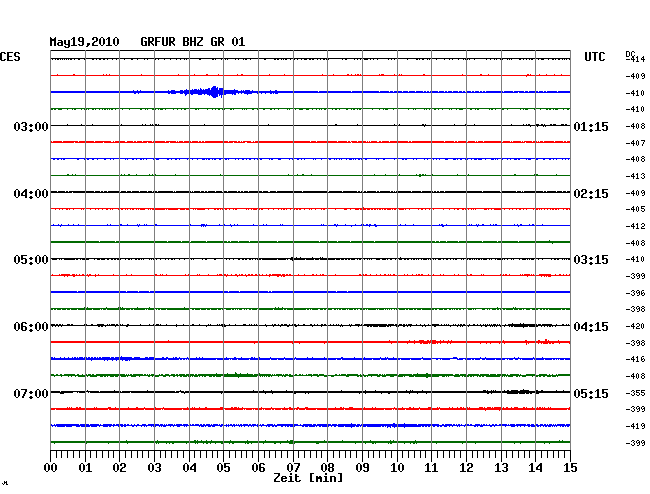Click the 01:15 UTC time label
Screen dimensions: 650x494
[591, 126]
